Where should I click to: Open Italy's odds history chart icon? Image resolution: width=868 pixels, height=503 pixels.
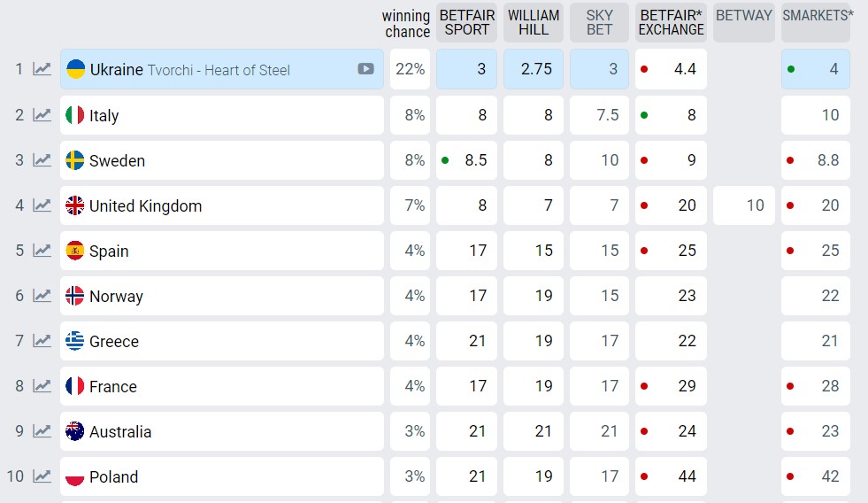42,114
